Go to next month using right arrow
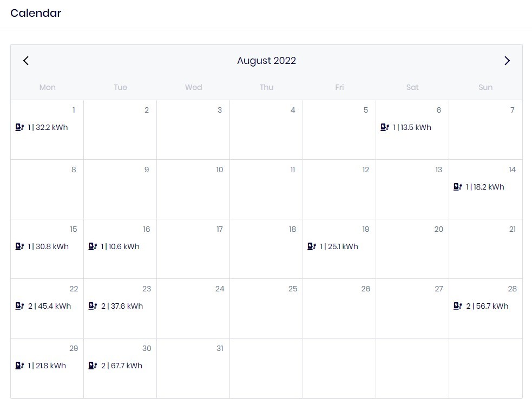Viewport: 532px width, 410px height. tap(507, 61)
